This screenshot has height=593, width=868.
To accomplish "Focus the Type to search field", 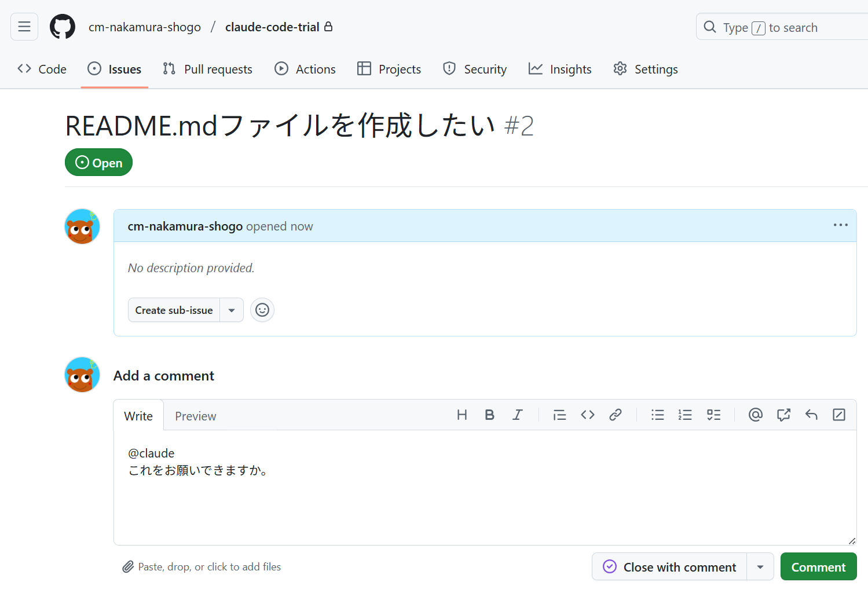I will point(782,27).
